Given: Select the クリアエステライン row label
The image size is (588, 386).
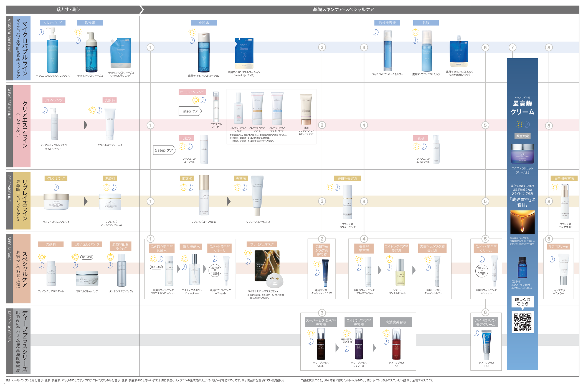Looking at the screenshot, I should (x=22, y=126).
